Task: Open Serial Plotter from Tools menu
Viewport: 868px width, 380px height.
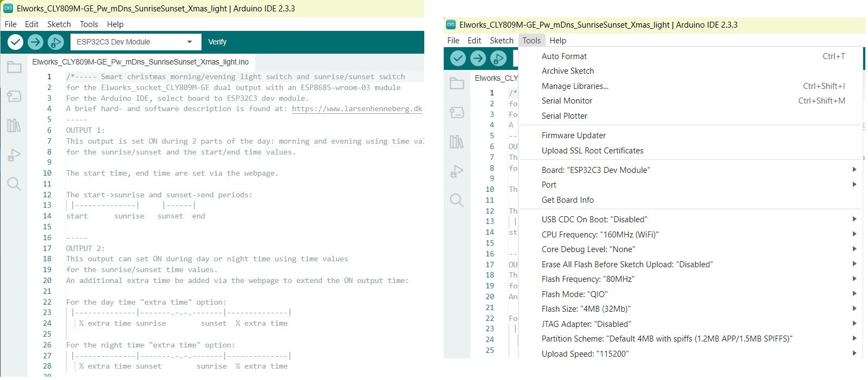Action: point(690,116)
